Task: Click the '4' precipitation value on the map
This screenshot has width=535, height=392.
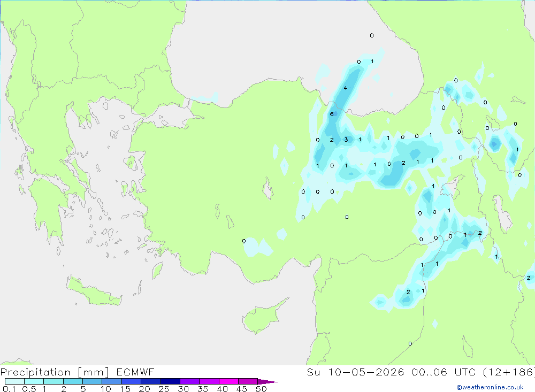Action: tap(346, 88)
